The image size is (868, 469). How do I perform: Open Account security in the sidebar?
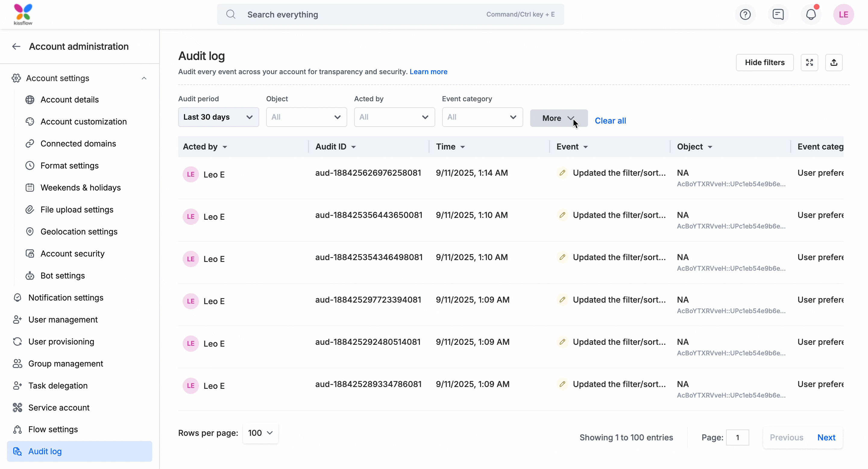[x=72, y=254]
